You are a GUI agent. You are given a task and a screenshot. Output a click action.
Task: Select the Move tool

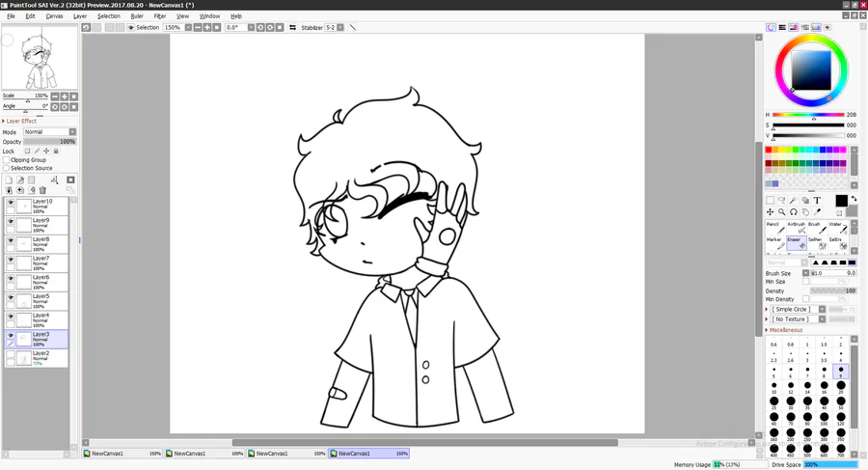[770, 211]
